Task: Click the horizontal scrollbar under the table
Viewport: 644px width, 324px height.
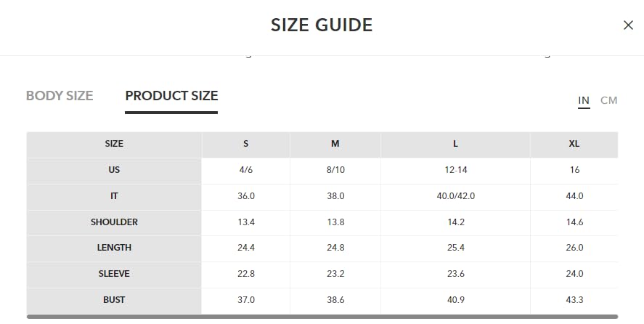Action: tap(322, 317)
